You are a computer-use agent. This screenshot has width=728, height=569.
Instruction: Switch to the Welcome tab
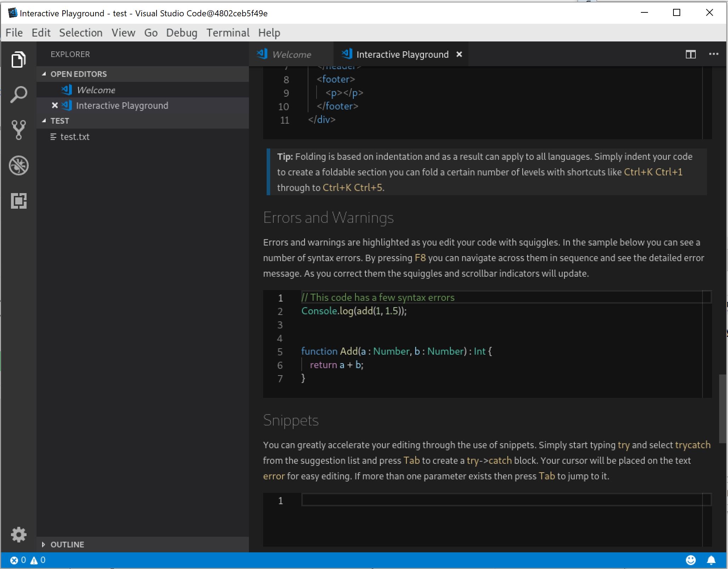coord(291,55)
